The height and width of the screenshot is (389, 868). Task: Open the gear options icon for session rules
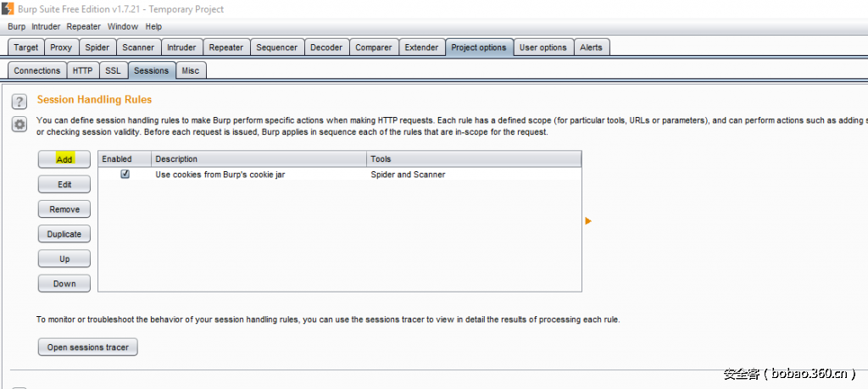tap(19, 125)
